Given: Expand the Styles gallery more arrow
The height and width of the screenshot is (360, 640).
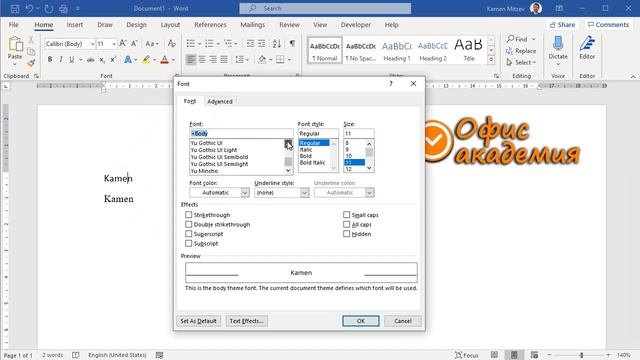Looking at the screenshot, I should [x=491, y=60].
